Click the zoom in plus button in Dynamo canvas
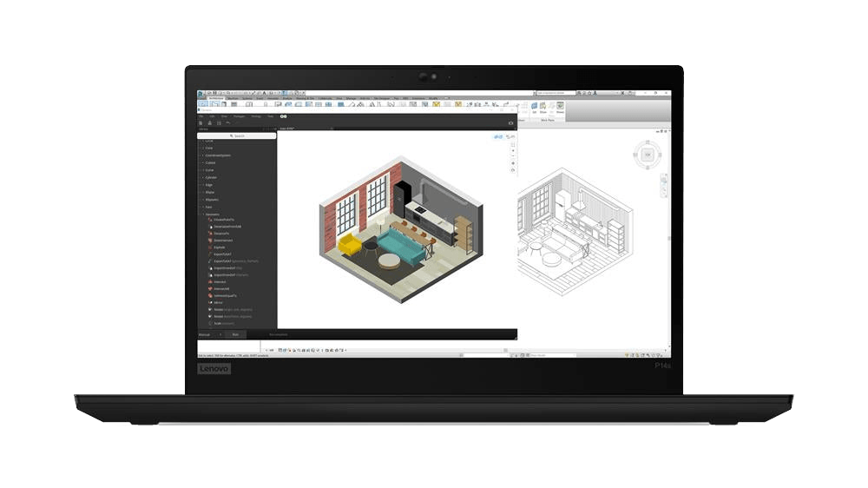Viewport: 868px width, 488px height. point(513,150)
